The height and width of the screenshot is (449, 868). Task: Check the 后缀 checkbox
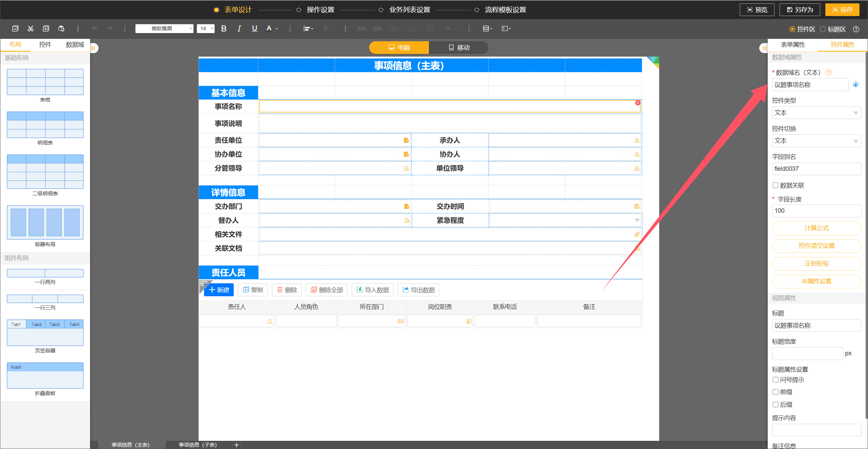[x=776, y=405]
